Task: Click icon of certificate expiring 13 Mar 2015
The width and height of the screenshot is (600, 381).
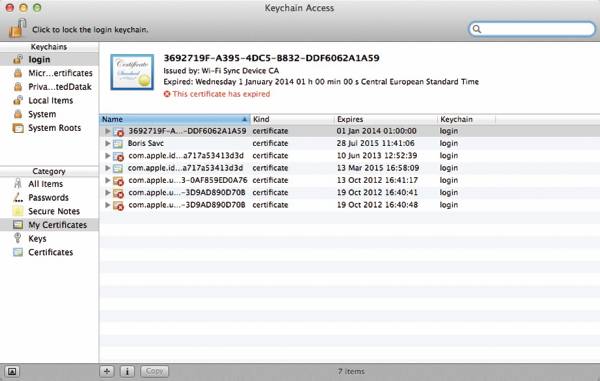Action: [118, 168]
